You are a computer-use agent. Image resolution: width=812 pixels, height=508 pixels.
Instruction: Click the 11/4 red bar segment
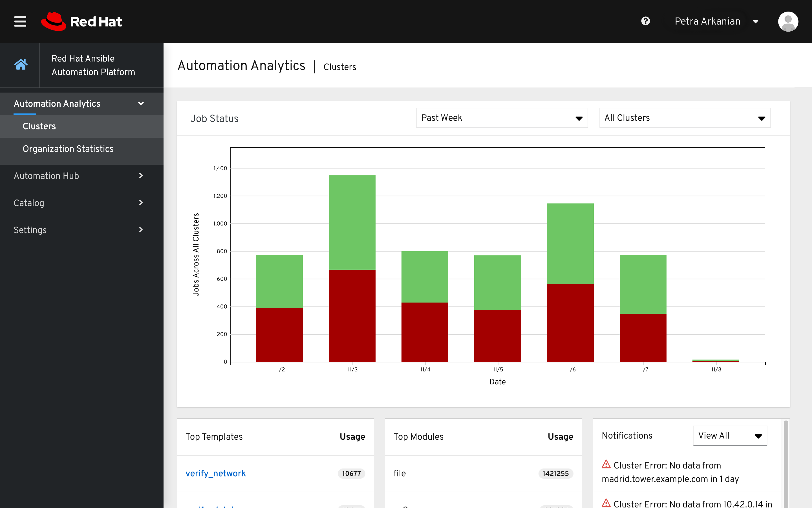[424, 332]
